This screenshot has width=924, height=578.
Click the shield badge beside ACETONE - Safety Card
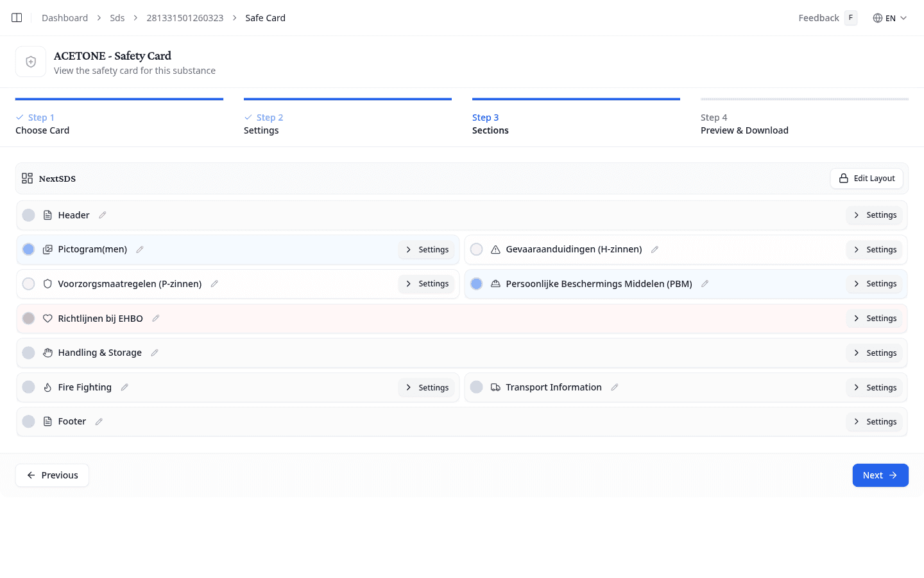click(x=30, y=61)
